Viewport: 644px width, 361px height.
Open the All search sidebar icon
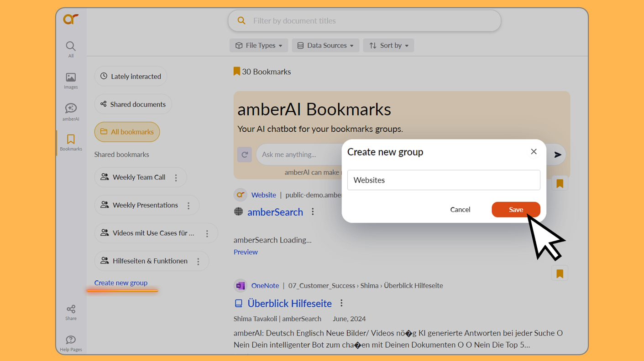[x=71, y=49]
